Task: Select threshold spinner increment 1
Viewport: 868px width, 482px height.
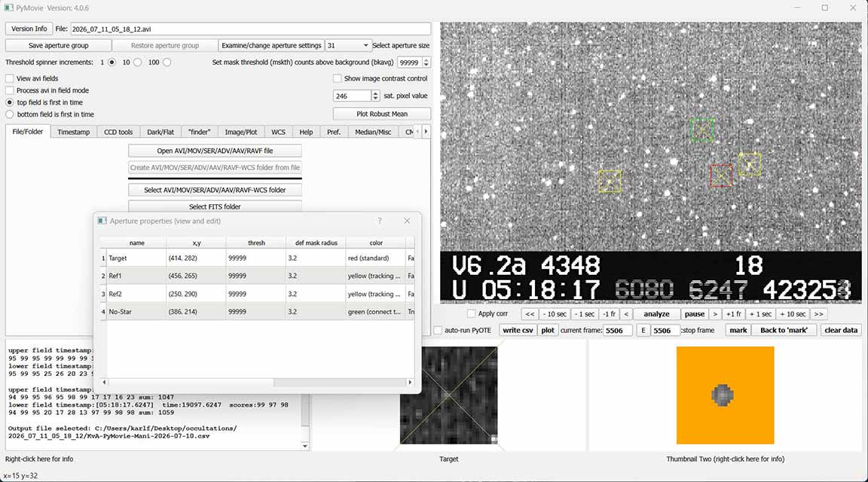Action: point(112,63)
